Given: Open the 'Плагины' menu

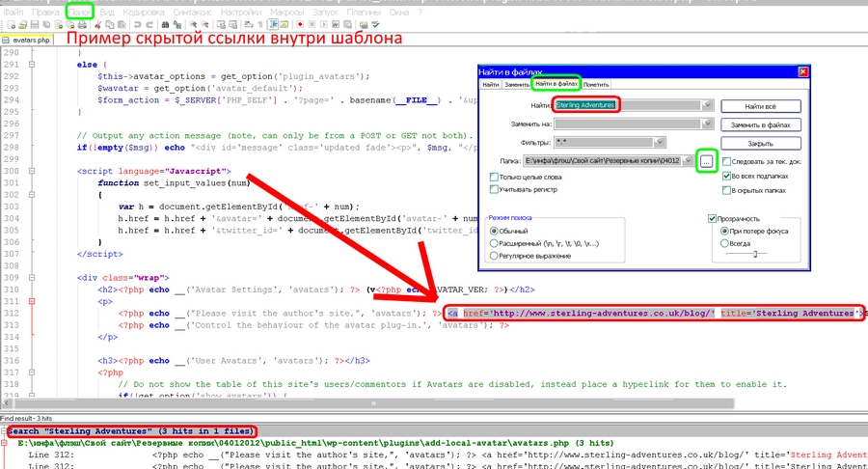Looking at the screenshot, I should pos(364,12).
